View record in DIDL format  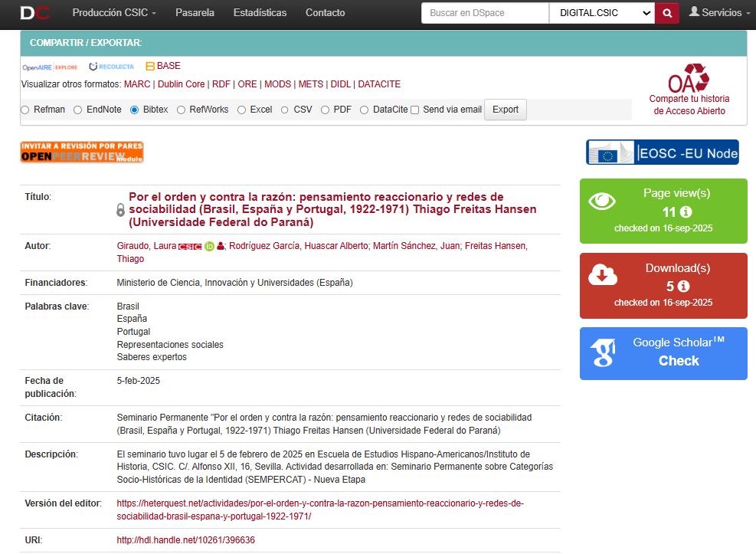(340, 84)
